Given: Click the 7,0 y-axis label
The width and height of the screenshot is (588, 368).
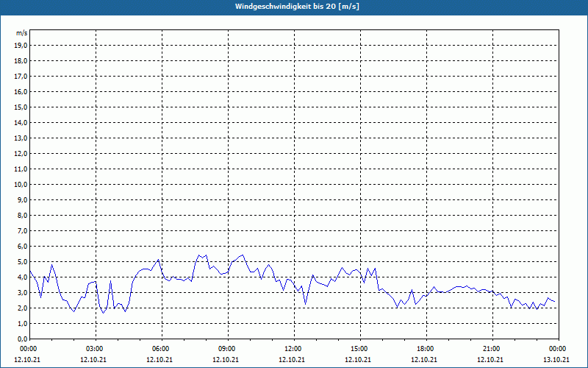Looking at the screenshot, I should pyautogui.click(x=23, y=230).
